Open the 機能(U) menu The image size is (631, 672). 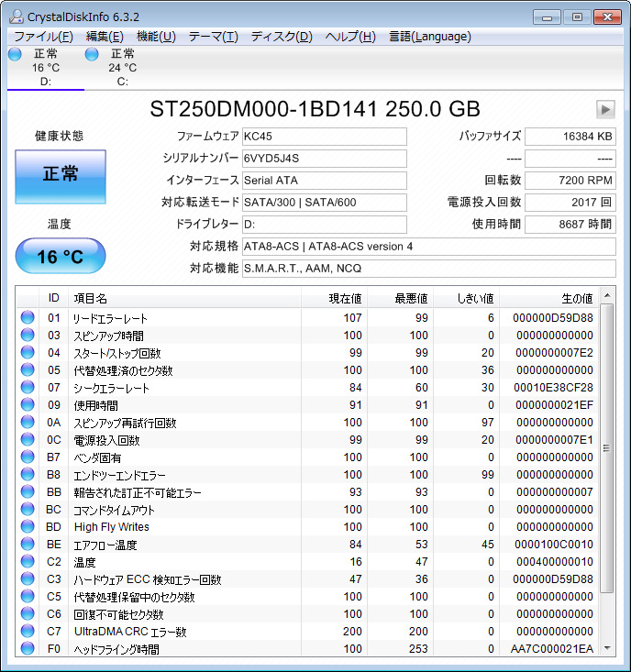pyautogui.click(x=156, y=37)
